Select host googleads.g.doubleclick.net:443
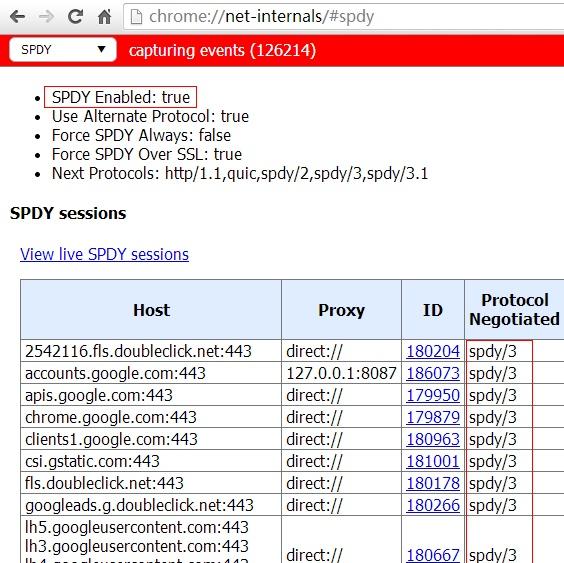The width and height of the screenshot is (564, 563). pyautogui.click(x=139, y=505)
